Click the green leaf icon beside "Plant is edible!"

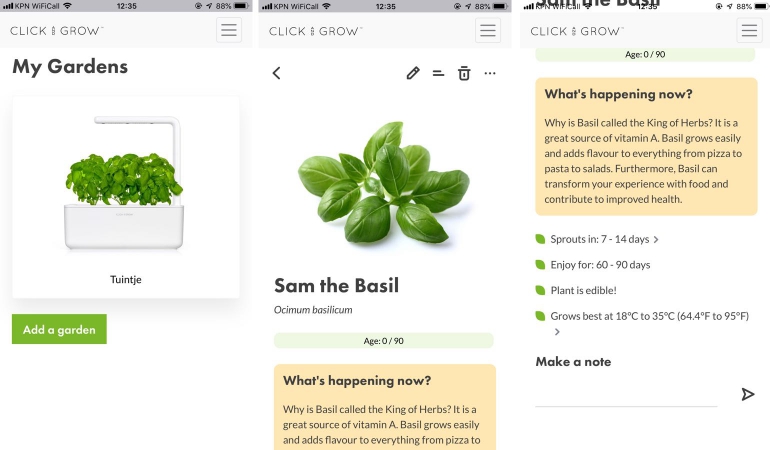pyautogui.click(x=541, y=290)
